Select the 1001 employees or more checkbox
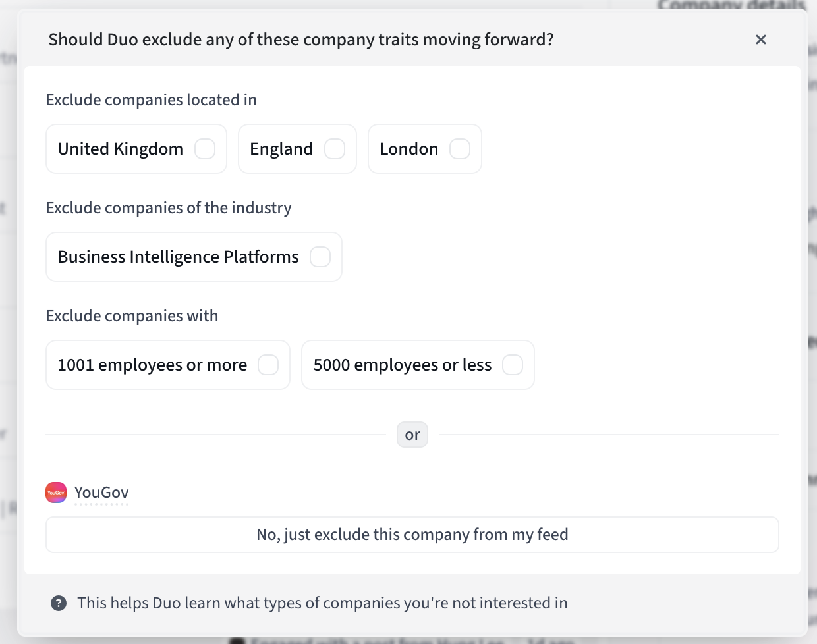This screenshot has width=817, height=644. pyautogui.click(x=268, y=365)
